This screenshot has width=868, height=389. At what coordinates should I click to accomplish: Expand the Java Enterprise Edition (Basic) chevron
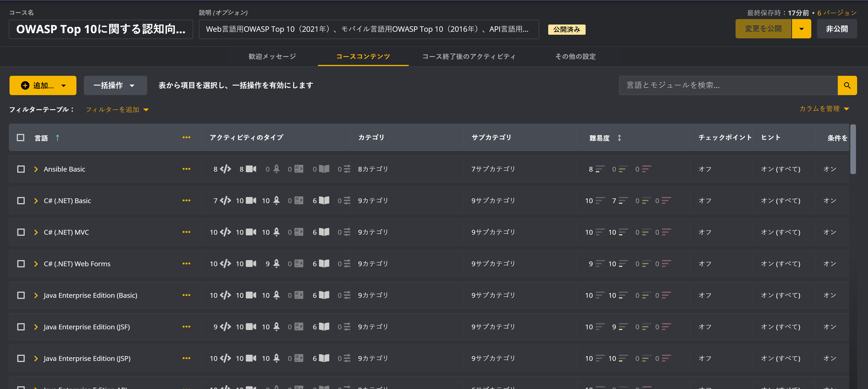36,295
